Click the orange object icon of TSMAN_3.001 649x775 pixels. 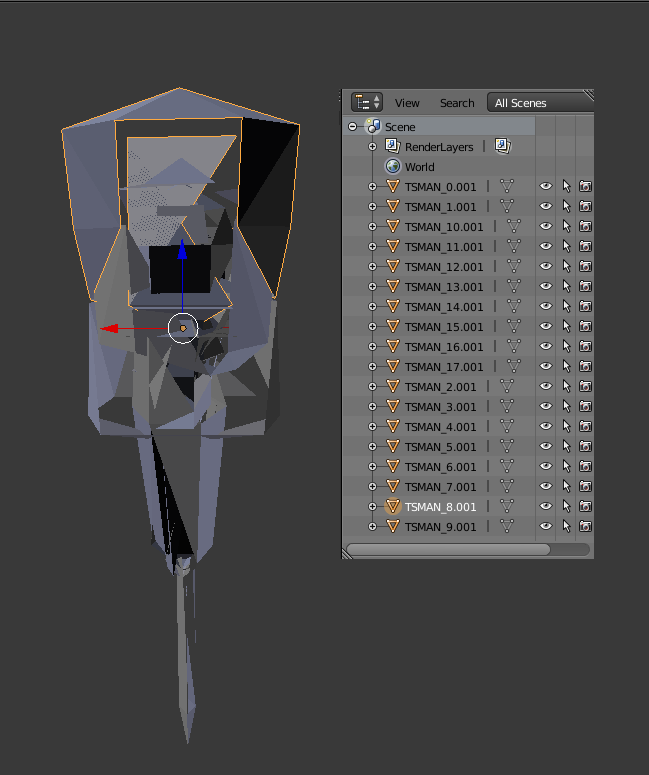(393, 407)
